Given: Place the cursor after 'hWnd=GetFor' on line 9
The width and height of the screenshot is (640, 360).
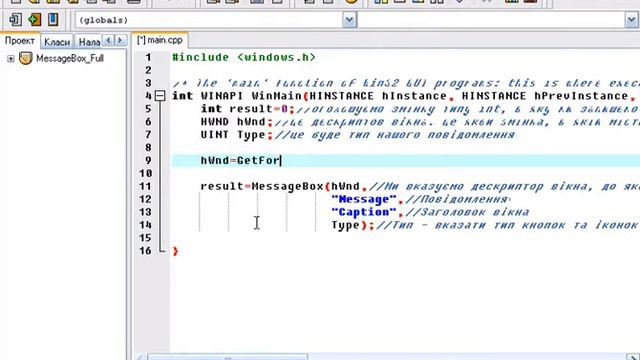Looking at the screenshot, I should pos(281,160).
